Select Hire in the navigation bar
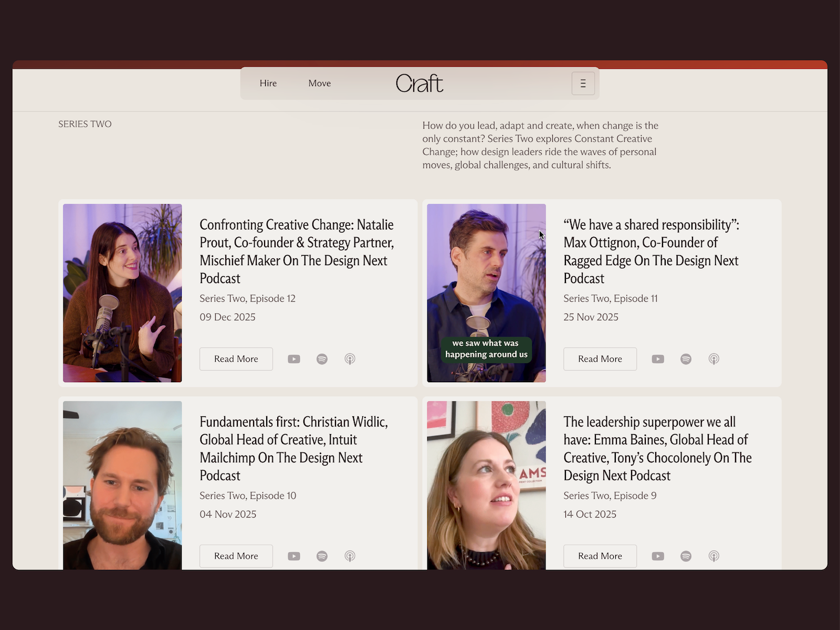 pos(268,83)
